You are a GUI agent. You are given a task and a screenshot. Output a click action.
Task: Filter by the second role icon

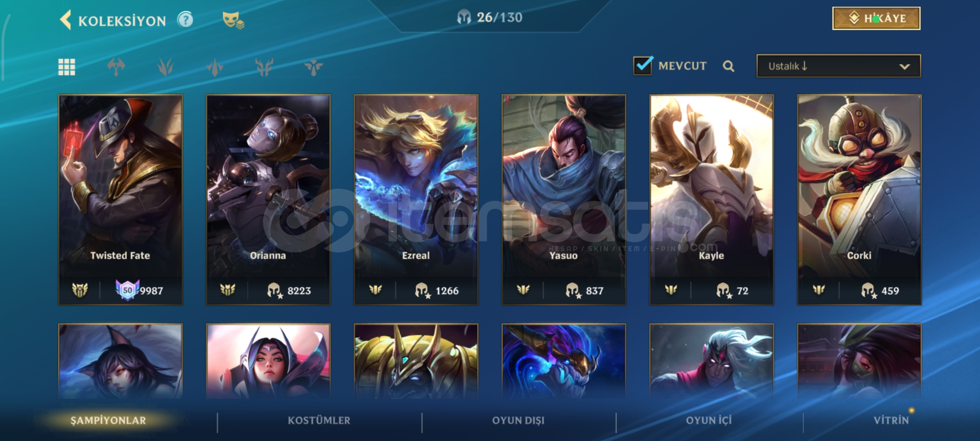[165, 67]
